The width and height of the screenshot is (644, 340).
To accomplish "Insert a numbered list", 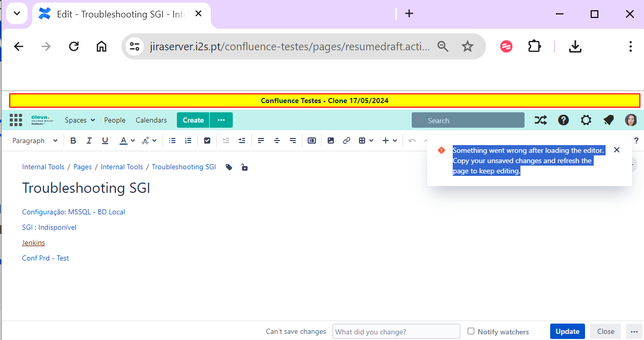I will point(188,141).
